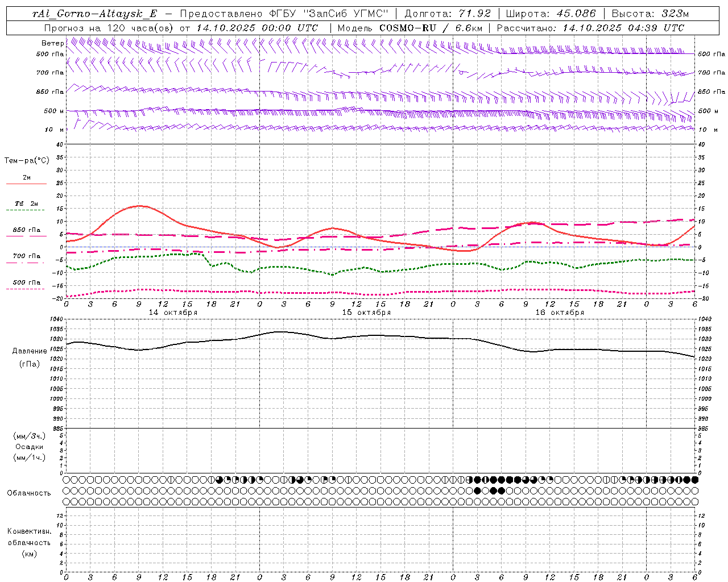
Task: Click the 16 октября date label
Action: (560, 313)
